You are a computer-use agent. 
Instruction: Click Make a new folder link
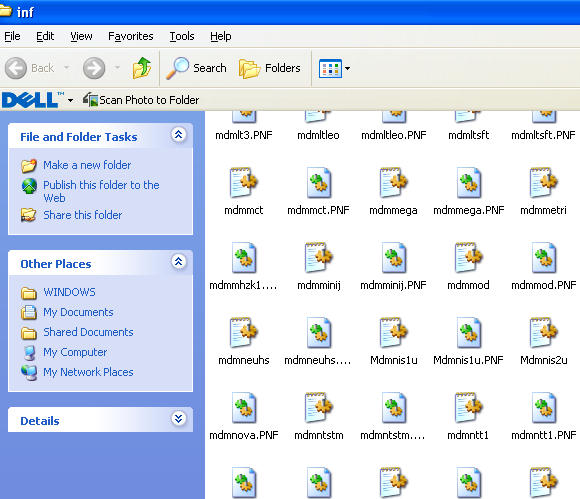[x=87, y=165]
